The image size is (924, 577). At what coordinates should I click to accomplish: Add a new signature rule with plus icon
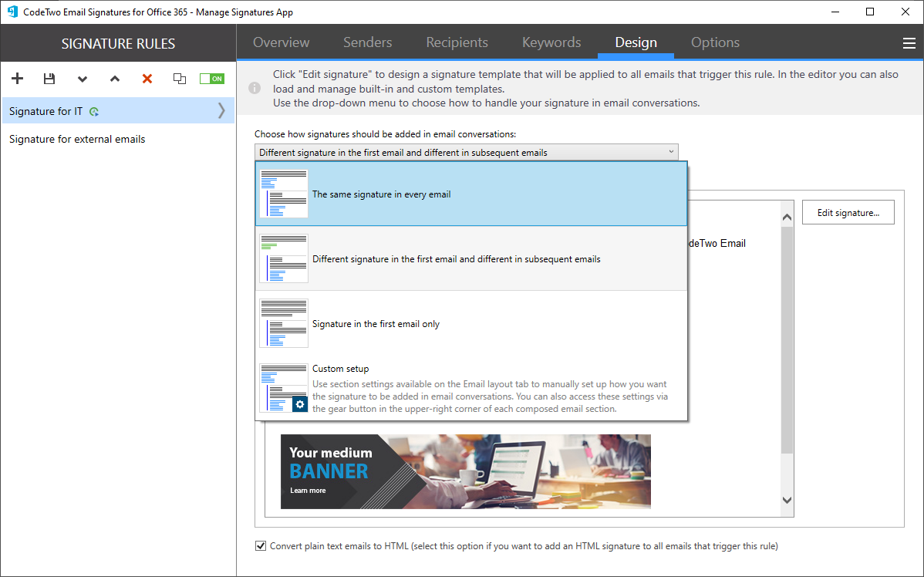pos(17,79)
